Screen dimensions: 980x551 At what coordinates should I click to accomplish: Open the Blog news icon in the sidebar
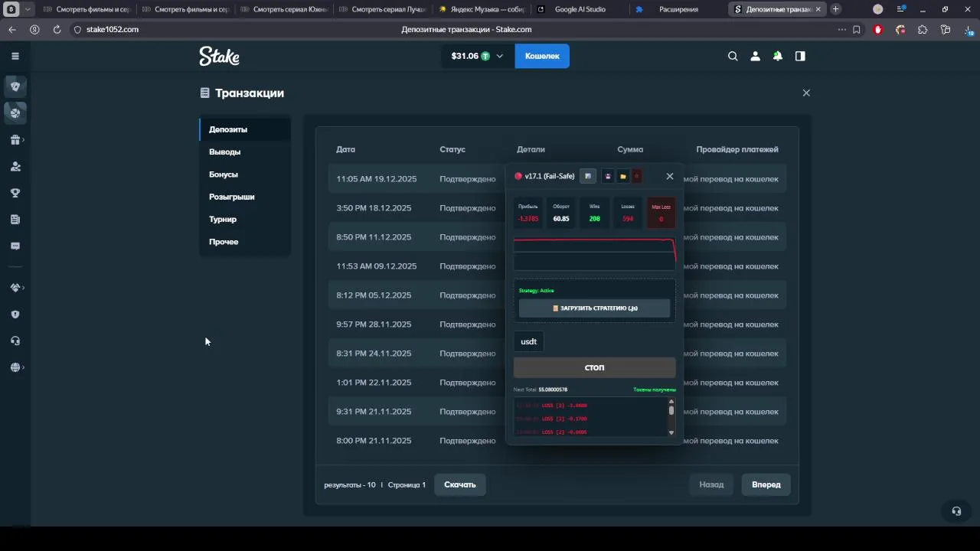click(x=15, y=220)
